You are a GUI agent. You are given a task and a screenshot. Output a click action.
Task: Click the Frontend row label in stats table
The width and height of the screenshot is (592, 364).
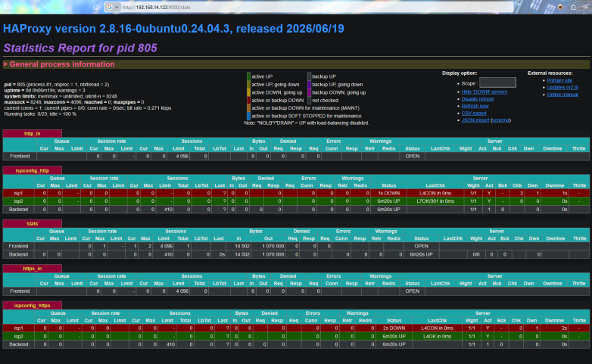pyautogui.click(x=18, y=246)
